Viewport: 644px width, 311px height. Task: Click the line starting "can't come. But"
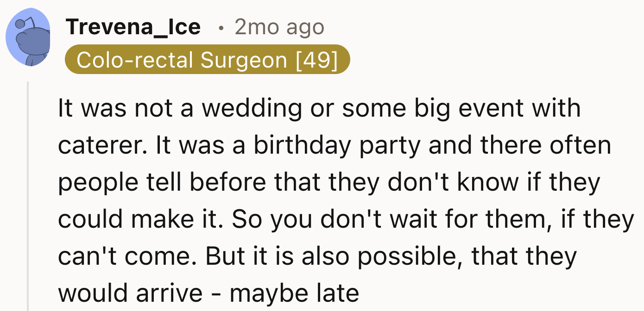coord(317,256)
